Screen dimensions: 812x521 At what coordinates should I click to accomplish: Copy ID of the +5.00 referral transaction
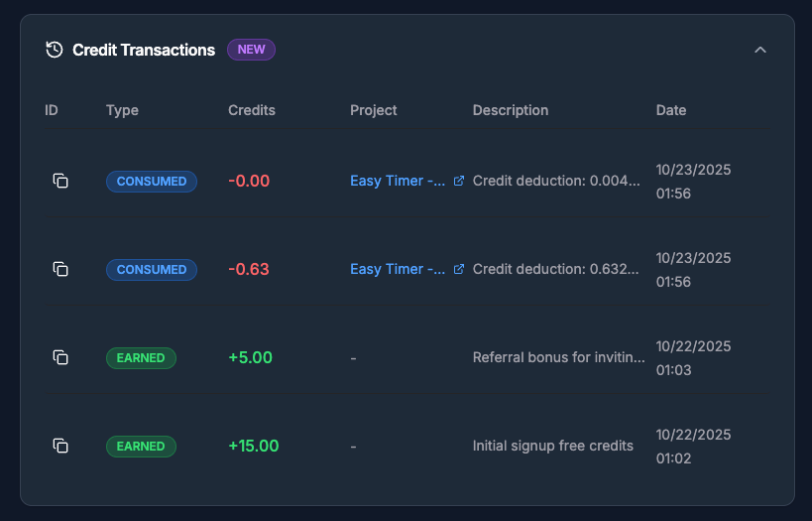[60, 357]
